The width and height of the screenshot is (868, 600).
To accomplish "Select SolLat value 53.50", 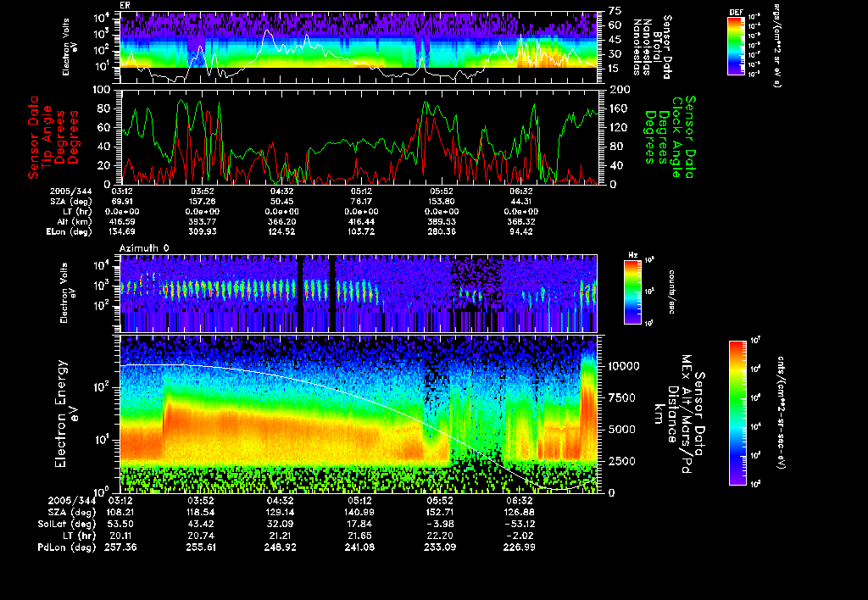I will click(x=120, y=524).
